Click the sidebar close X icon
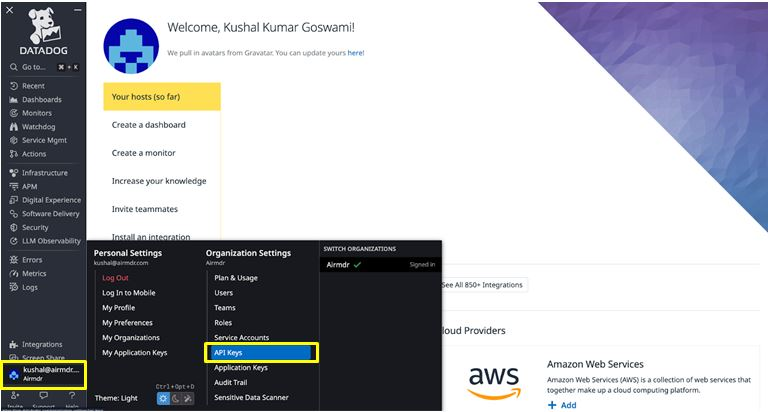This screenshot has height=412, width=768. (9, 10)
